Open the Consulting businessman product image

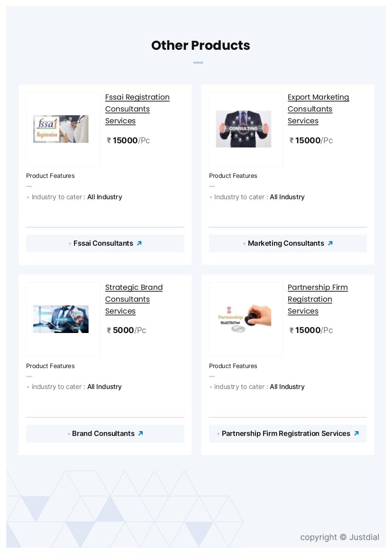244,129
